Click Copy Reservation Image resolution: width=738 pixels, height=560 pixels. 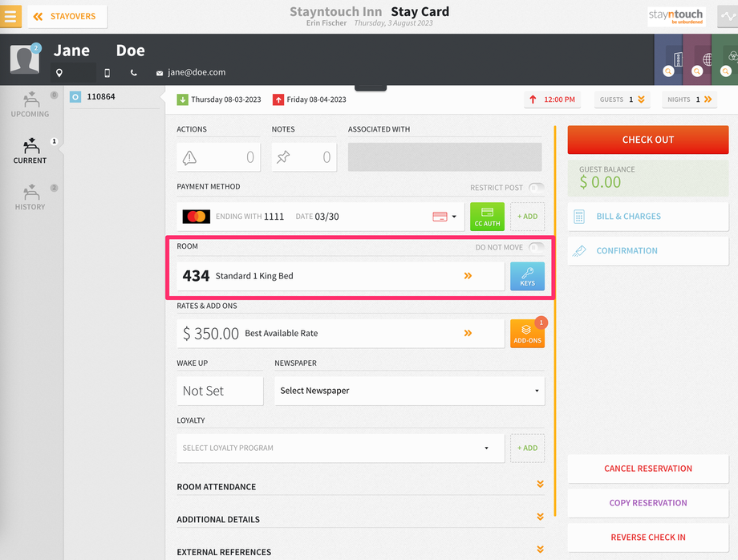[x=648, y=503]
